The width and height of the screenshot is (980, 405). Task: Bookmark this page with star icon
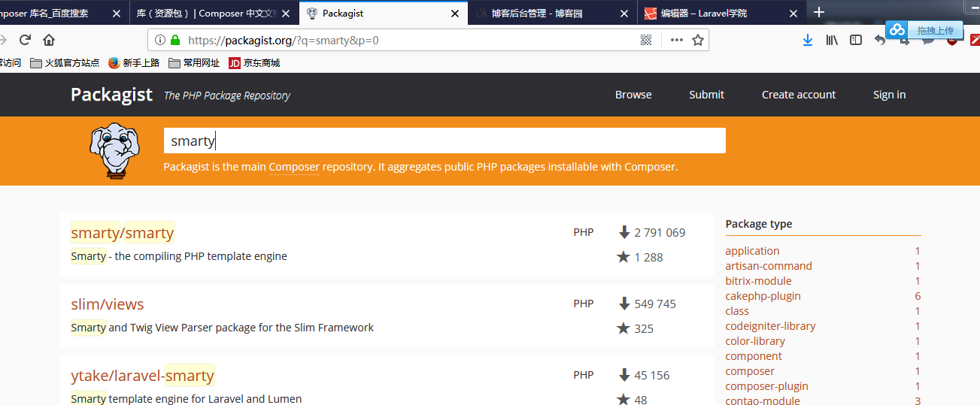(698, 40)
